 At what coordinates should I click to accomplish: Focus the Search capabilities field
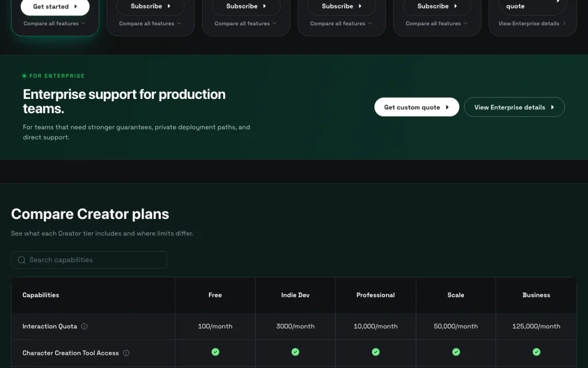[89, 260]
